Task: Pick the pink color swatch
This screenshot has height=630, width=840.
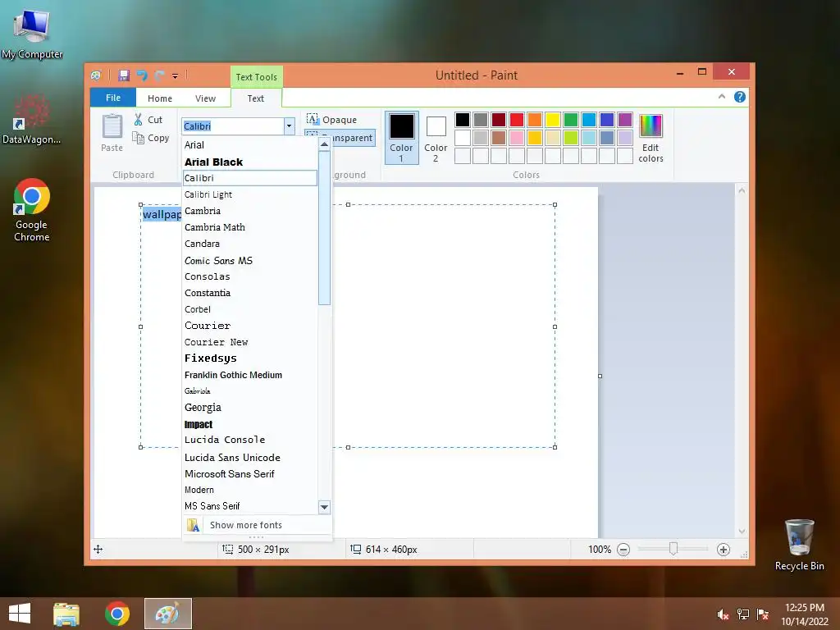Action: (x=517, y=138)
